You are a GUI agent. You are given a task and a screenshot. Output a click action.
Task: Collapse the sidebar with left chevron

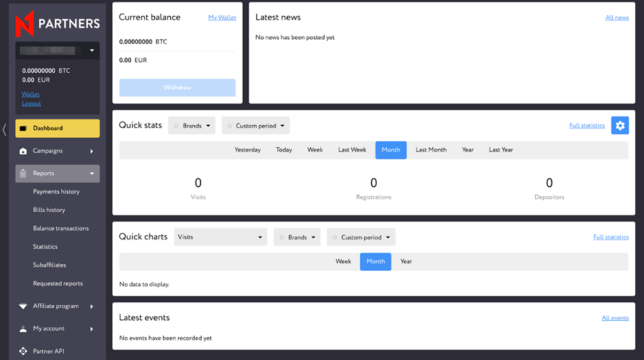coord(5,129)
